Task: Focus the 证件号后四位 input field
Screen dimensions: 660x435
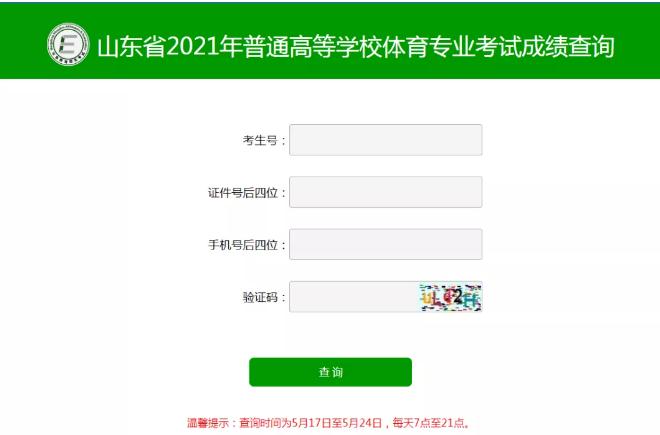Action: (x=386, y=192)
